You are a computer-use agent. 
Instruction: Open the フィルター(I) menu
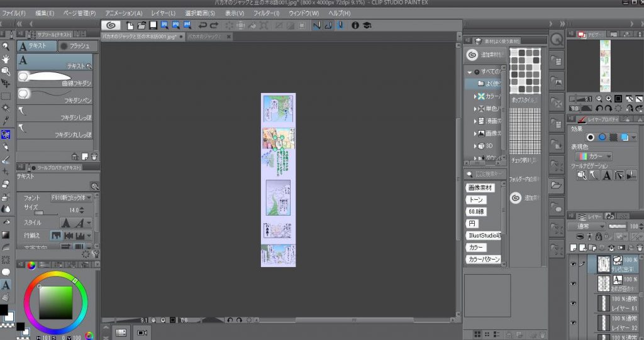point(266,13)
